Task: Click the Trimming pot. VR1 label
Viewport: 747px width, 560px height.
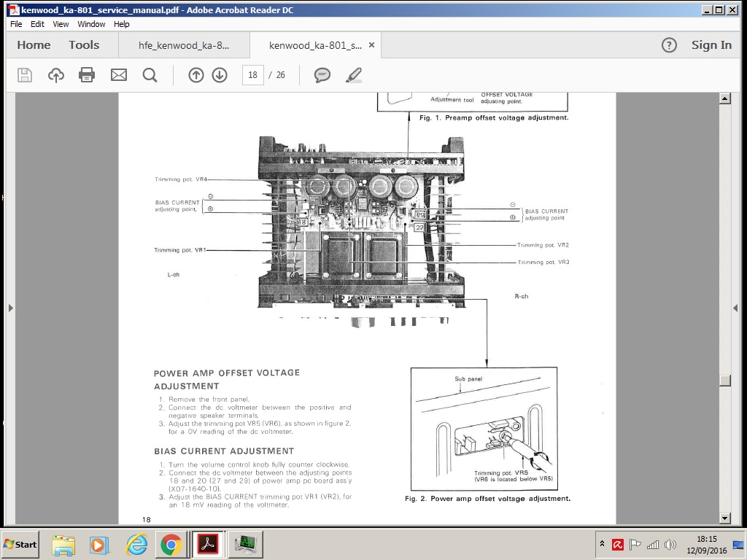Action: tap(180, 250)
